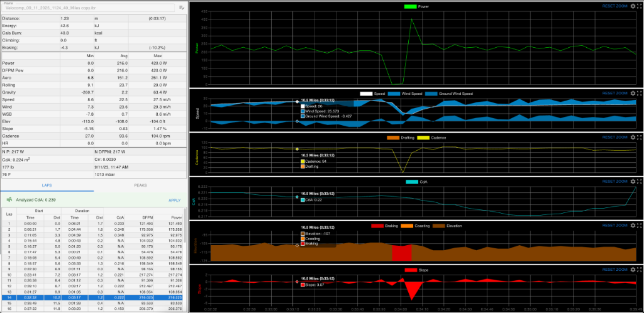Select lap 13 row starting 0:31:27

92,291
